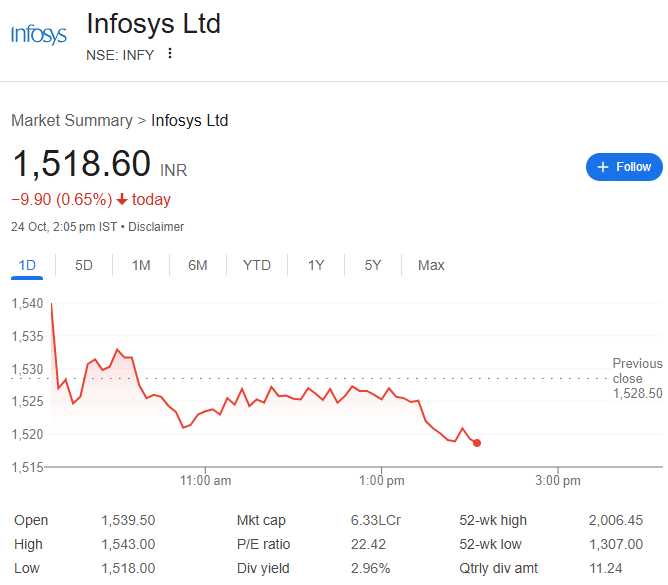Open the three-dot more options menu
This screenshot has width=668, height=585.
coord(170,54)
